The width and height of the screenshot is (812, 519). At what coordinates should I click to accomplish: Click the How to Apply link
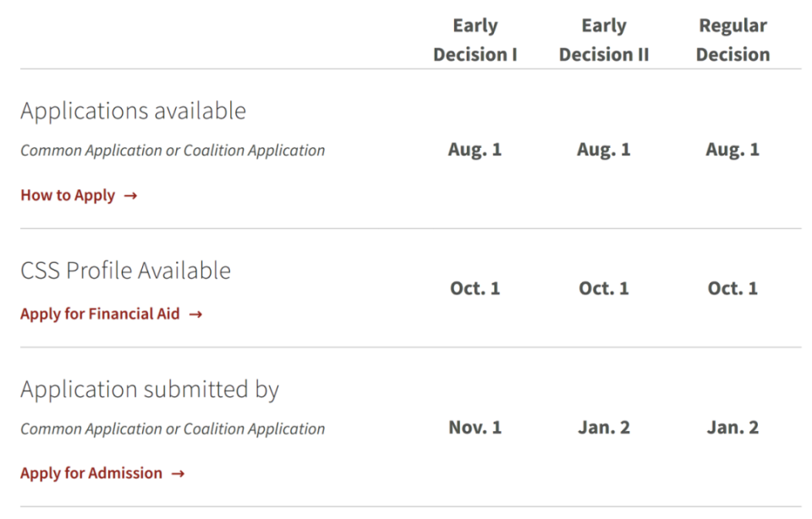pyautogui.click(x=68, y=195)
